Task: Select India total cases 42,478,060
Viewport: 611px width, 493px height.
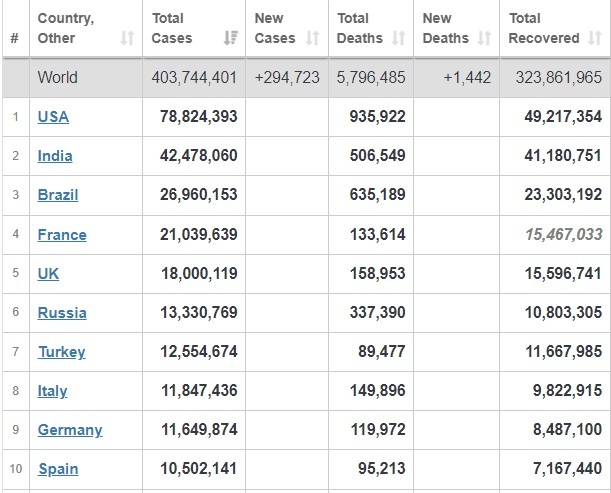Action: 198,155
